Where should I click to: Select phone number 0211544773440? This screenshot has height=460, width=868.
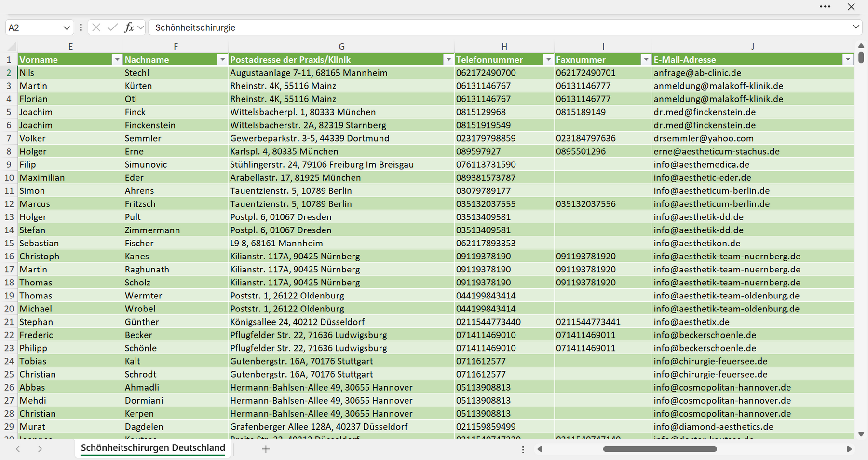(x=504, y=322)
